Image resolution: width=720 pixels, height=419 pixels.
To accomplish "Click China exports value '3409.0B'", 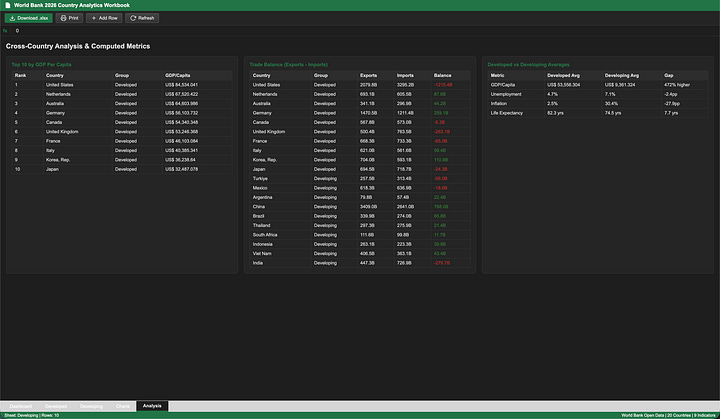I will [369, 207].
